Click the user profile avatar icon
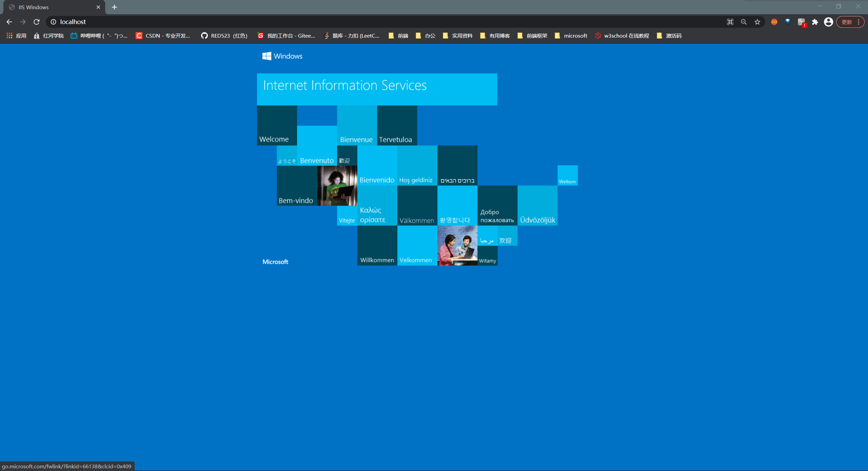The image size is (868, 471). tap(828, 22)
